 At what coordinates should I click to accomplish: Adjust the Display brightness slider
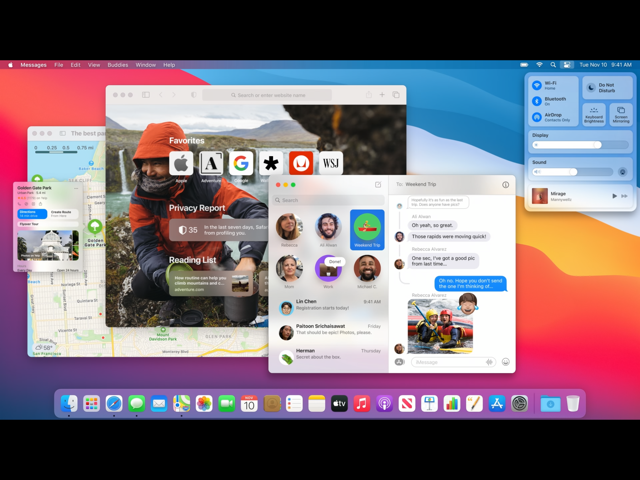pyautogui.click(x=580, y=145)
